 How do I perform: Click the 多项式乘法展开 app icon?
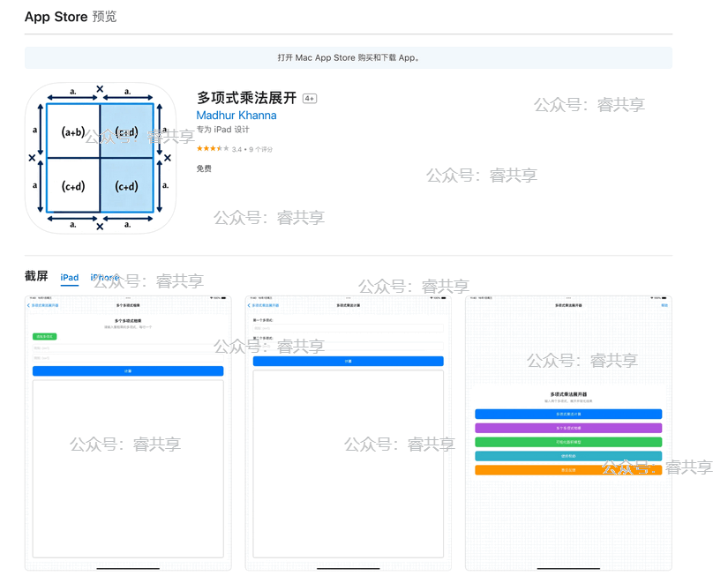point(100,158)
